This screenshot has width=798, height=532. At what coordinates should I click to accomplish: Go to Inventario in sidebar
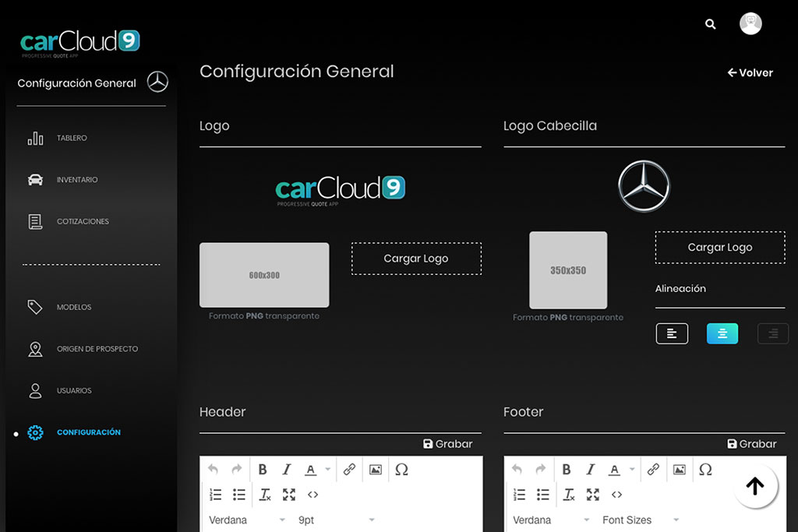coord(76,180)
